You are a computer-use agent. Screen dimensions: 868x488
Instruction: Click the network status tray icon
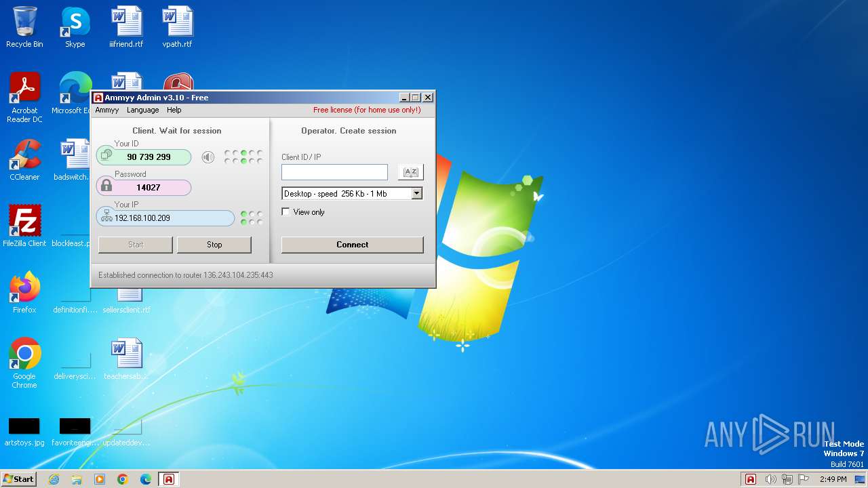(787, 479)
